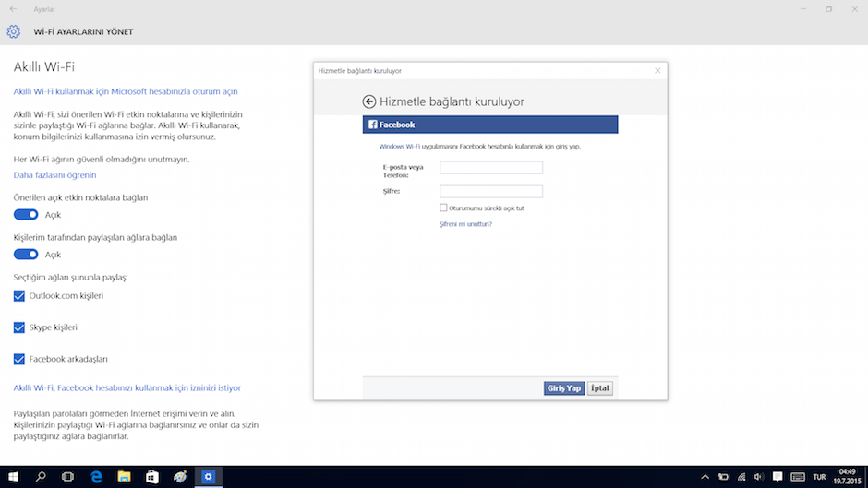Click the battery status tray icon
This screenshot has width=868, height=488.
(x=723, y=476)
